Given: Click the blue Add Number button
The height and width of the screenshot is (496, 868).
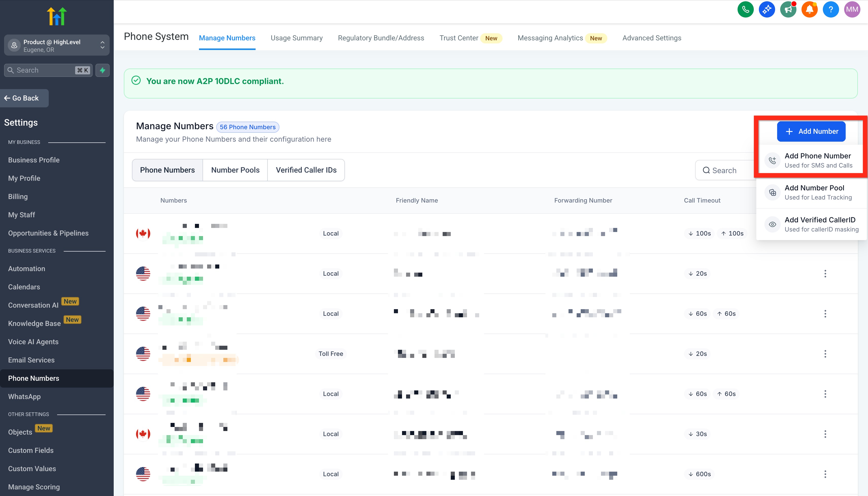Looking at the screenshot, I should (x=811, y=131).
